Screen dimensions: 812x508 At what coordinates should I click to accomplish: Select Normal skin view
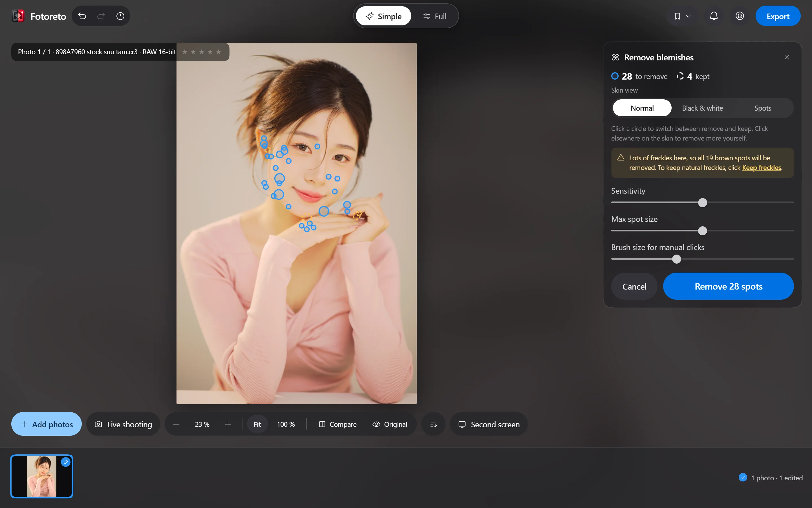(642, 108)
